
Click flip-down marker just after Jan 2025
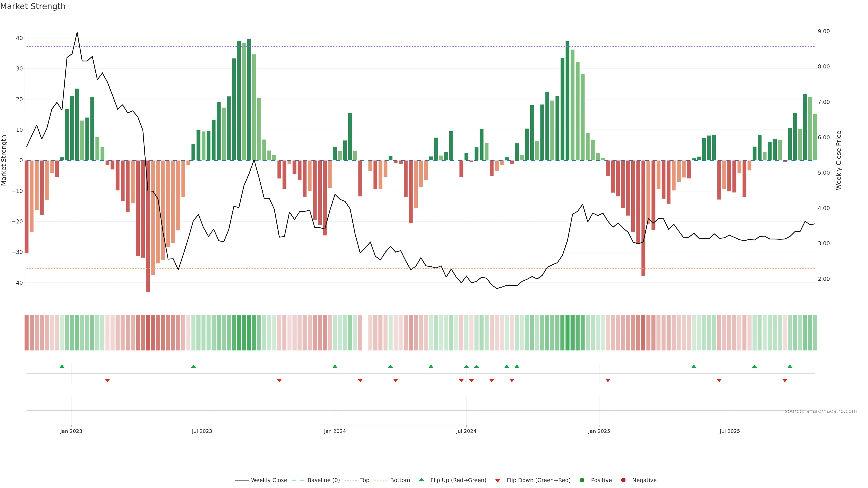pyautogui.click(x=608, y=380)
